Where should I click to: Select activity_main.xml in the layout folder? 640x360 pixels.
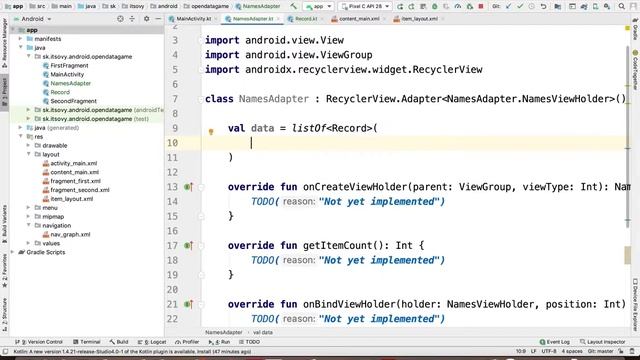click(73, 163)
